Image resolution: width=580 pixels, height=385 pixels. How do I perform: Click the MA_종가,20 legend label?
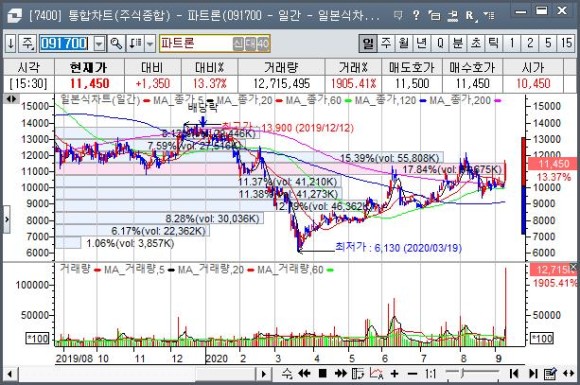(x=244, y=100)
